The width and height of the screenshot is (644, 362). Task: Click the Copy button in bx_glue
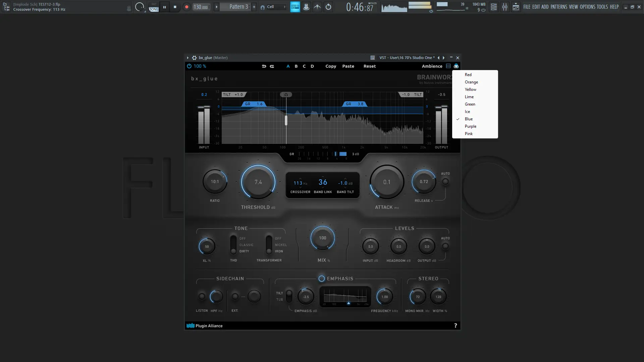click(330, 66)
